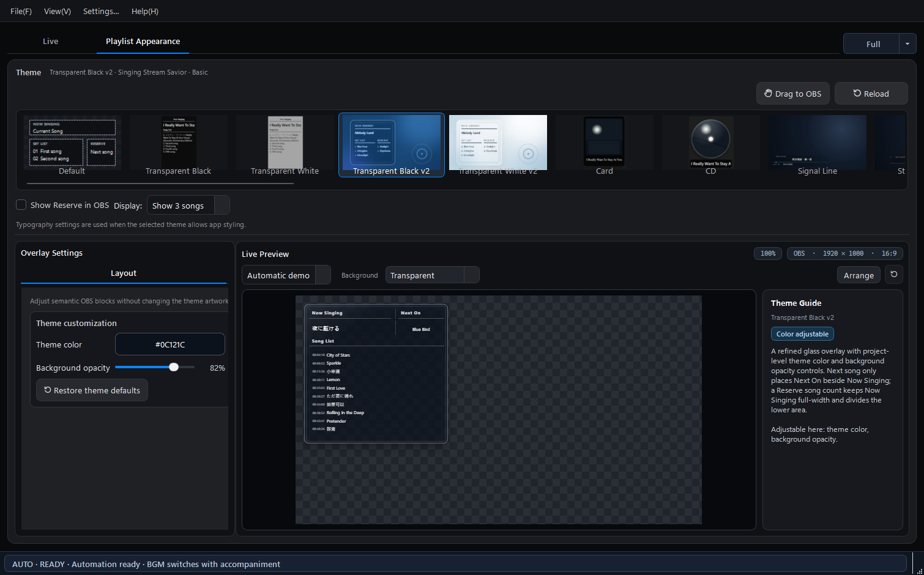Expand the arrow next to Full button
The width and height of the screenshot is (924, 575).
pyautogui.click(x=907, y=43)
